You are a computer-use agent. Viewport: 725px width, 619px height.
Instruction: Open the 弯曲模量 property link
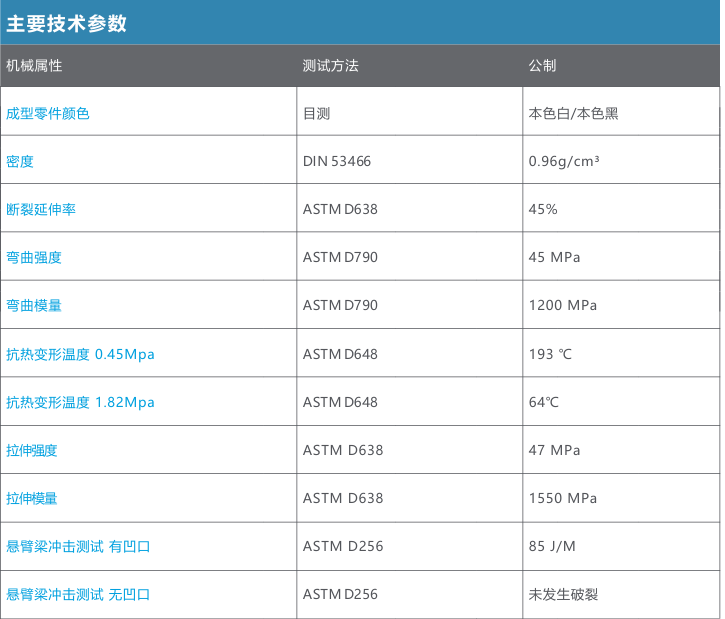(34, 306)
